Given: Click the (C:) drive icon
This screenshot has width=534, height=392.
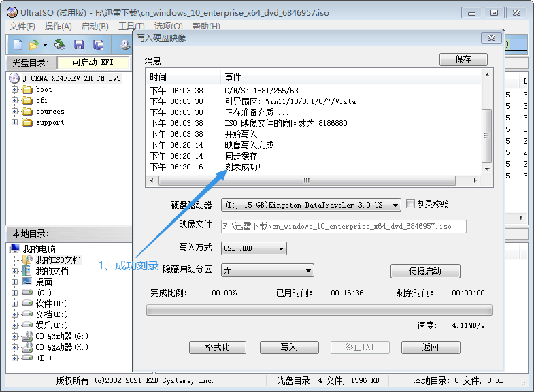Looking at the screenshot, I should click(27, 292).
